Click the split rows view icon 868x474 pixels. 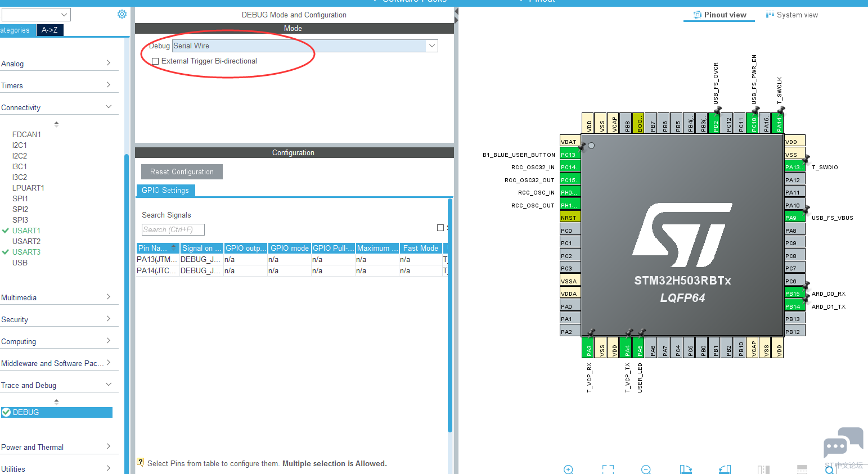802,470
